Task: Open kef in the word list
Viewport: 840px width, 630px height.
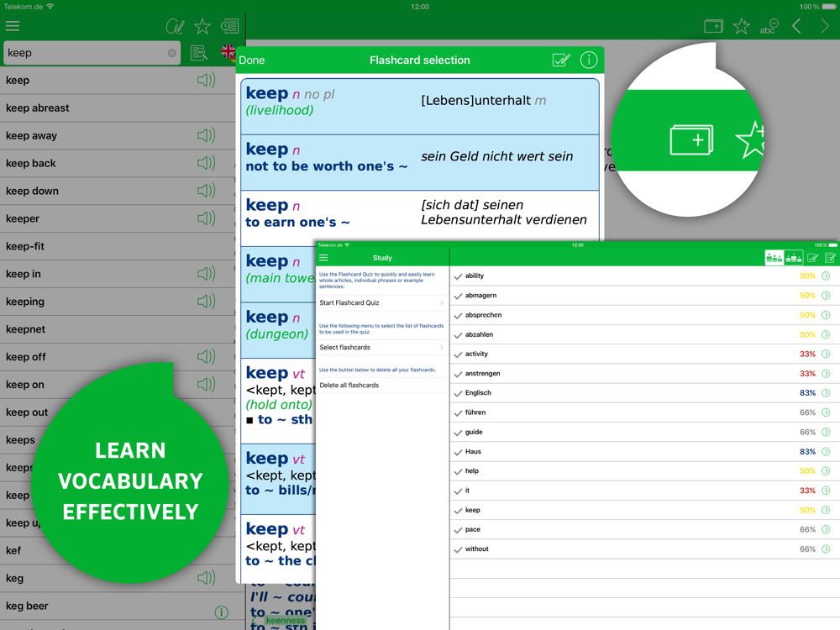Action: pos(118,550)
